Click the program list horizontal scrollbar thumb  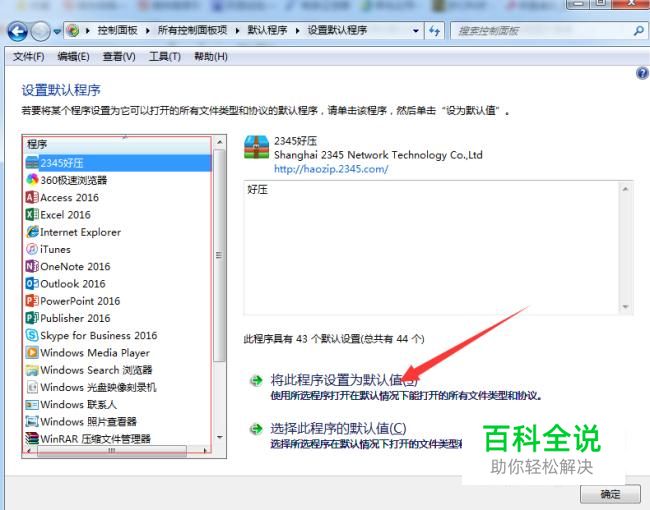(112, 450)
